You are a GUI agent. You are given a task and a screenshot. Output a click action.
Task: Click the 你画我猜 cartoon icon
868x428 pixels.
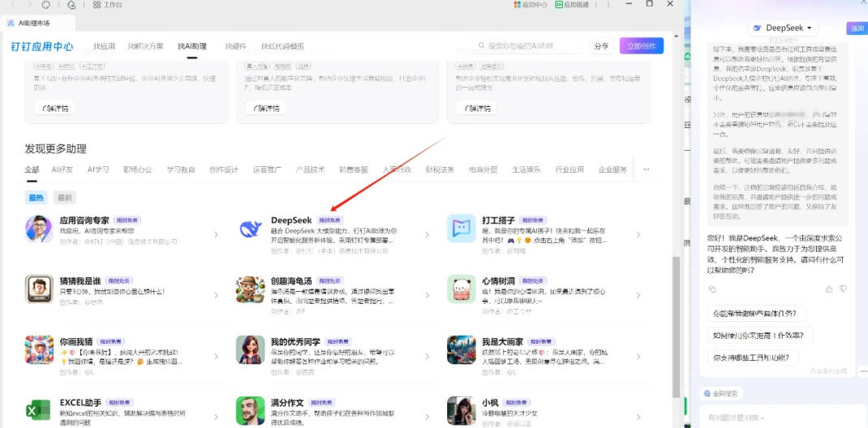click(39, 349)
